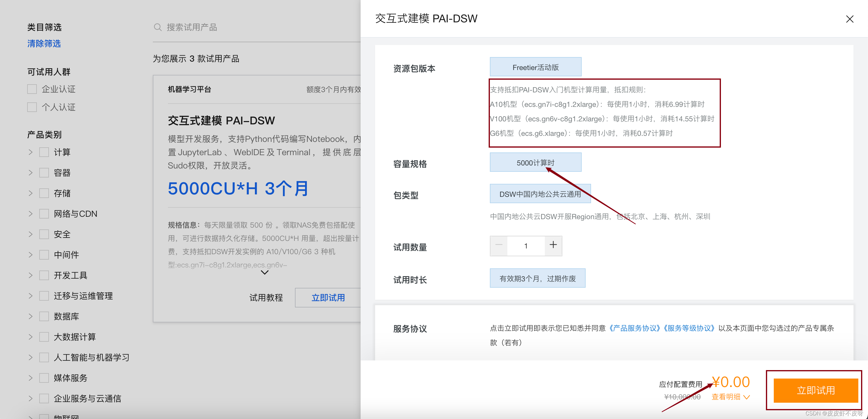Tick the 计算 category checkbox
The height and width of the screenshot is (419, 868).
44,152
